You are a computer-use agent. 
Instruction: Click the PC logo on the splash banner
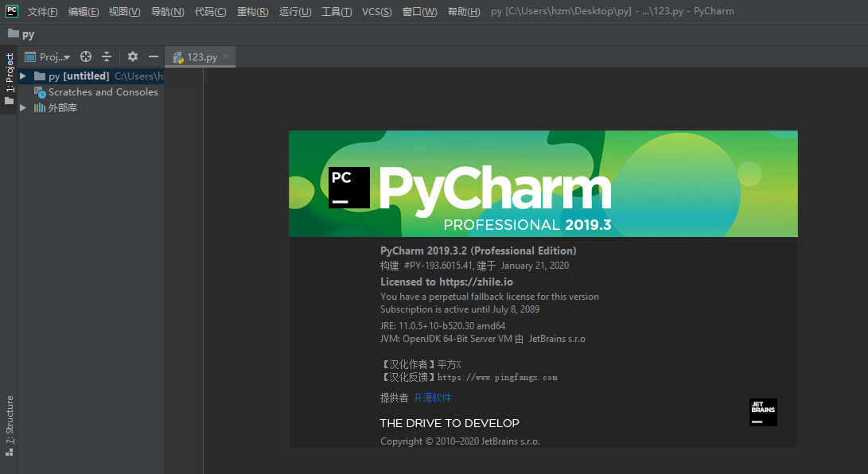349,188
